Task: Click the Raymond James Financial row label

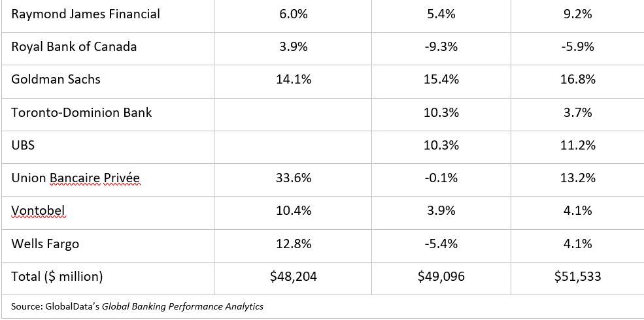Action: (86, 14)
